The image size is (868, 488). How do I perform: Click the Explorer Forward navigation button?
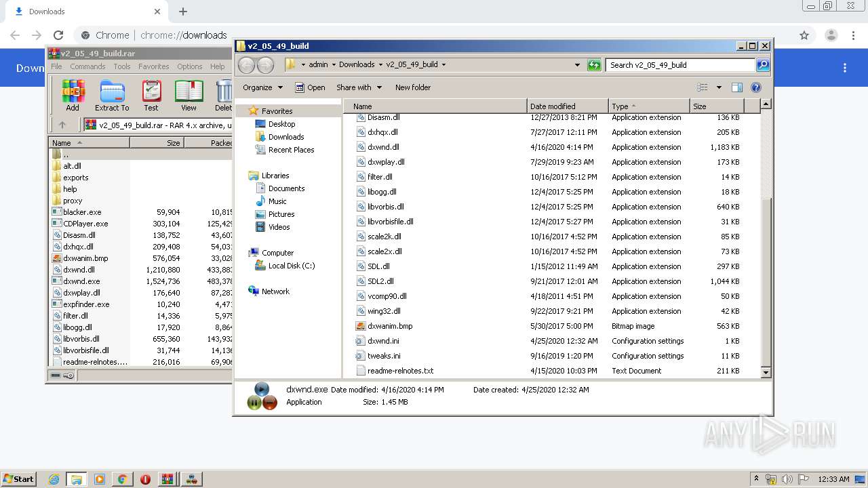pyautogui.click(x=266, y=65)
